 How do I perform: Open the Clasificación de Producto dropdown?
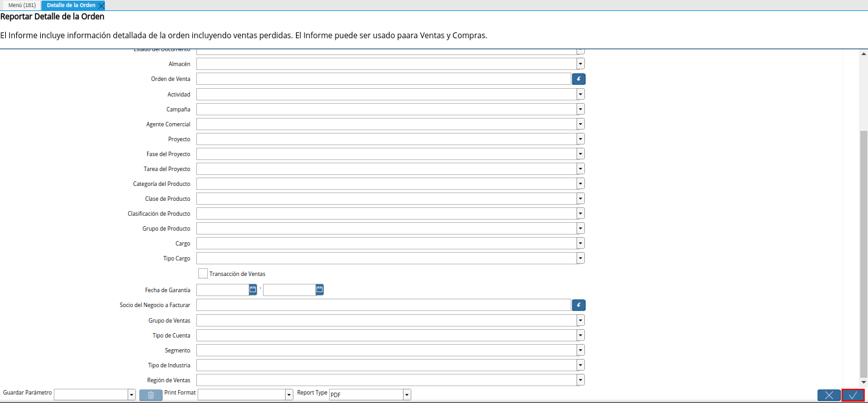click(x=580, y=213)
